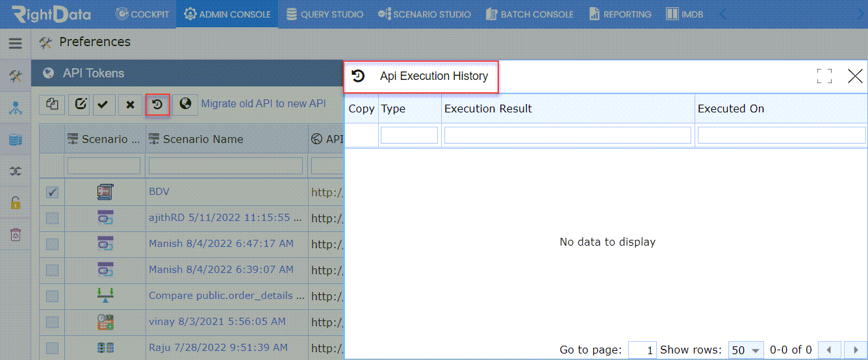Check the Raju row checkbox
Image resolution: width=868 pixels, height=360 pixels.
pyautogui.click(x=52, y=348)
